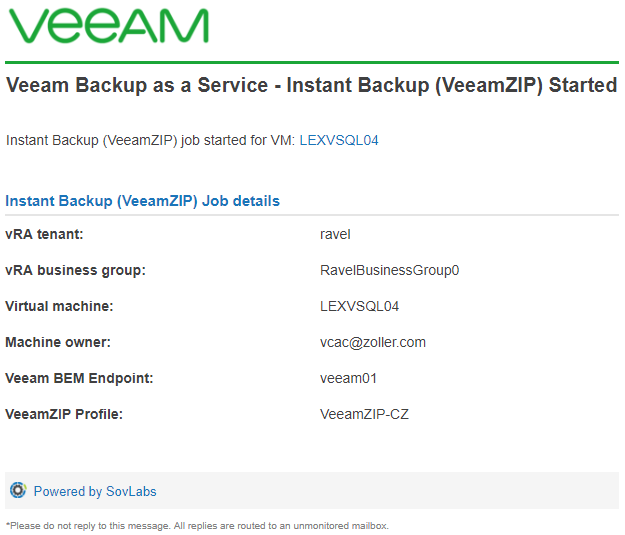The width and height of the screenshot is (625, 535).
Task: Click the vRA business group label
Action: [76, 270]
